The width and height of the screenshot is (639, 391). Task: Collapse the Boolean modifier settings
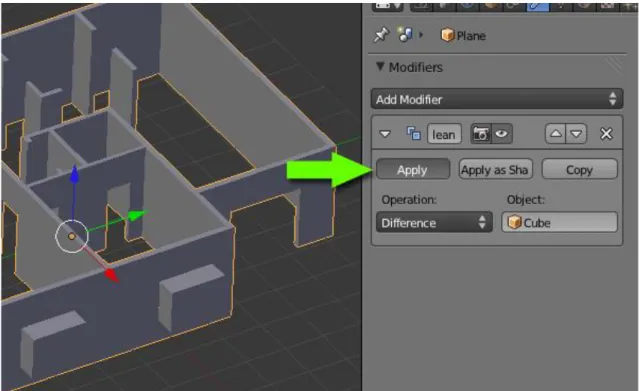pos(385,134)
